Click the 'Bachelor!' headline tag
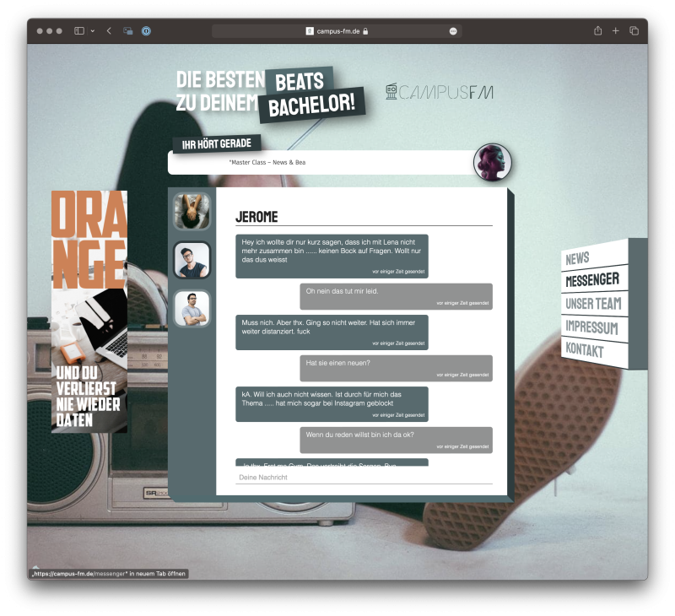The image size is (675, 616). (x=311, y=105)
